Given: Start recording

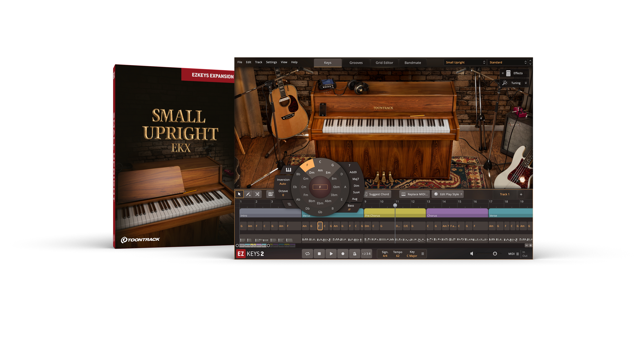Looking at the screenshot, I should point(343,254).
